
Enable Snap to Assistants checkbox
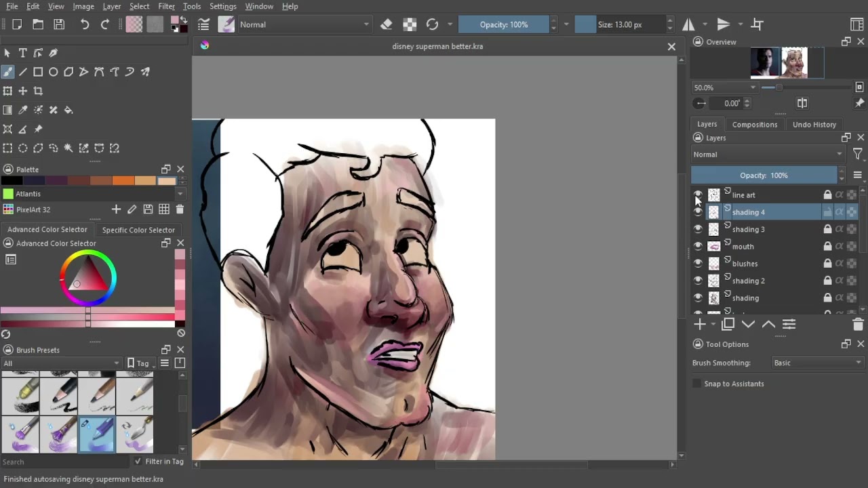[x=697, y=384]
